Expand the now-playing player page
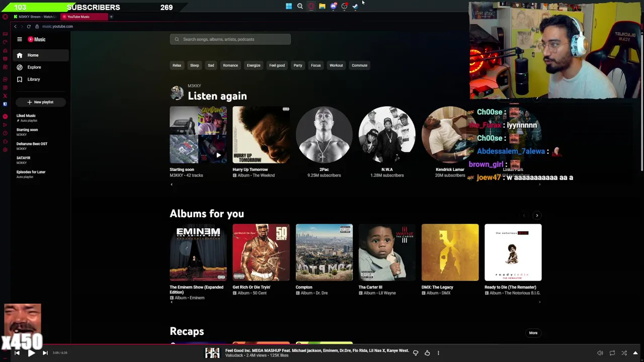 [635, 353]
